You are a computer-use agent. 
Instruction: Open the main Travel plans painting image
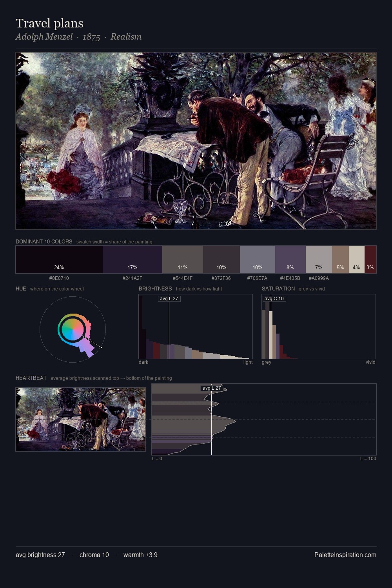pos(196,141)
